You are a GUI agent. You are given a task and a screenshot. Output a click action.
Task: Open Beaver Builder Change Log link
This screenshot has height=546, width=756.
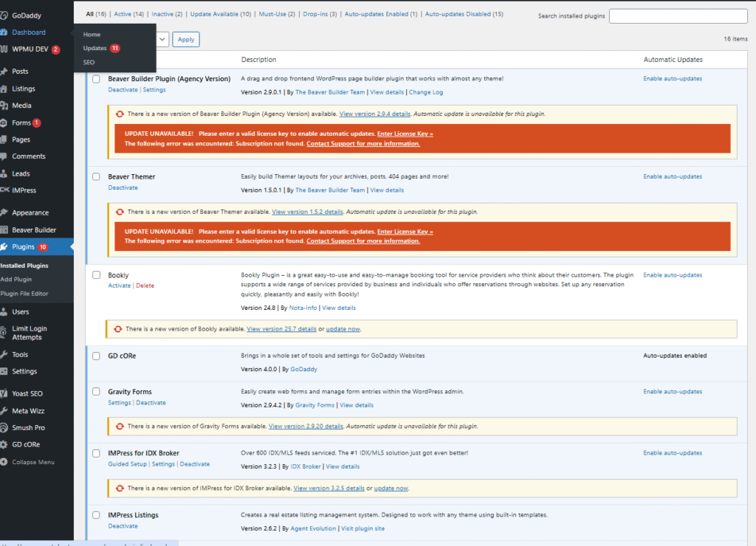pos(426,92)
